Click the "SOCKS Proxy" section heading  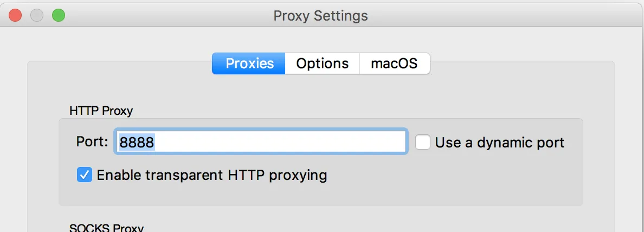click(x=106, y=228)
